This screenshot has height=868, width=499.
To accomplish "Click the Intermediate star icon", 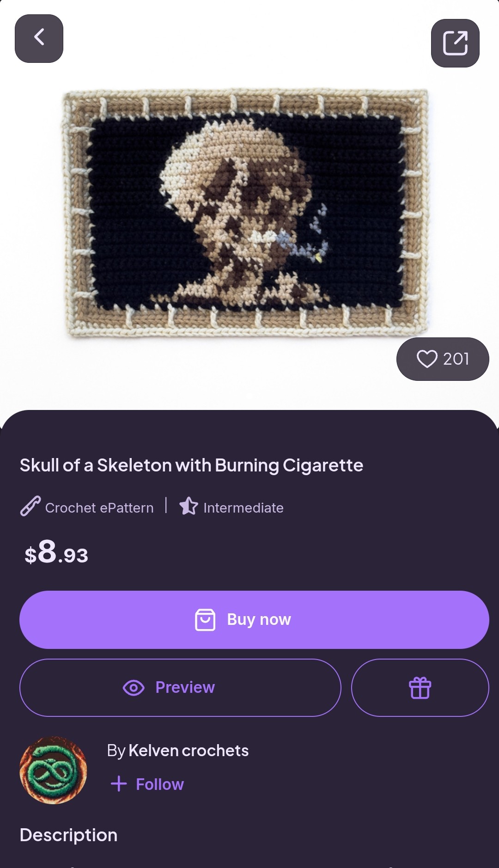I will [x=189, y=506].
